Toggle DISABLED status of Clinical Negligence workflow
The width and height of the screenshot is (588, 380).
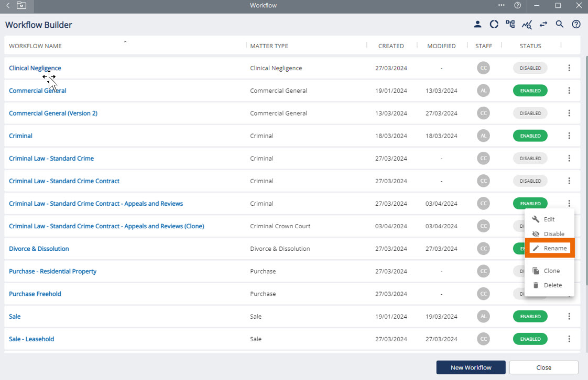[530, 68]
